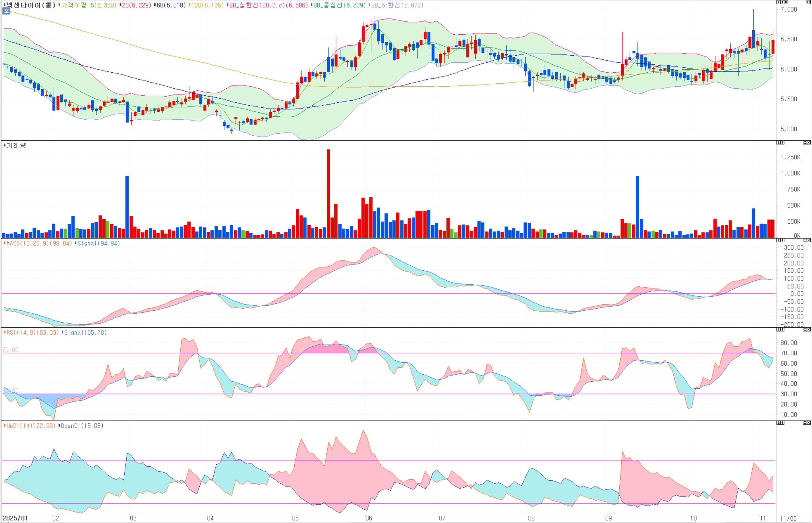Maximize the price candlestick chart panel
This screenshot has height=523, width=812.
click(x=809, y=2)
